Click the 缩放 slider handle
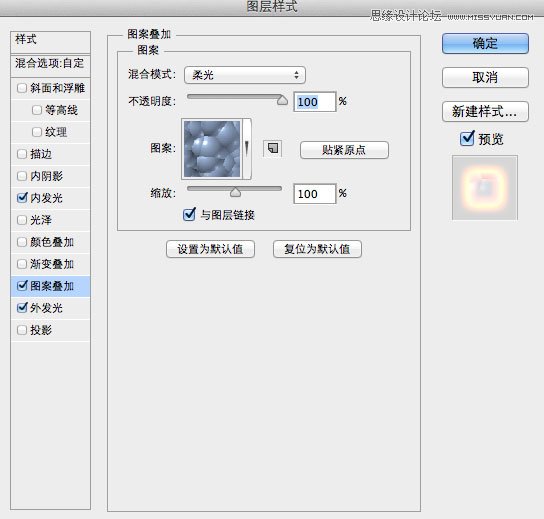Image resolution: width=544 pixels, height=519 pixels. [x=235, y=192]
